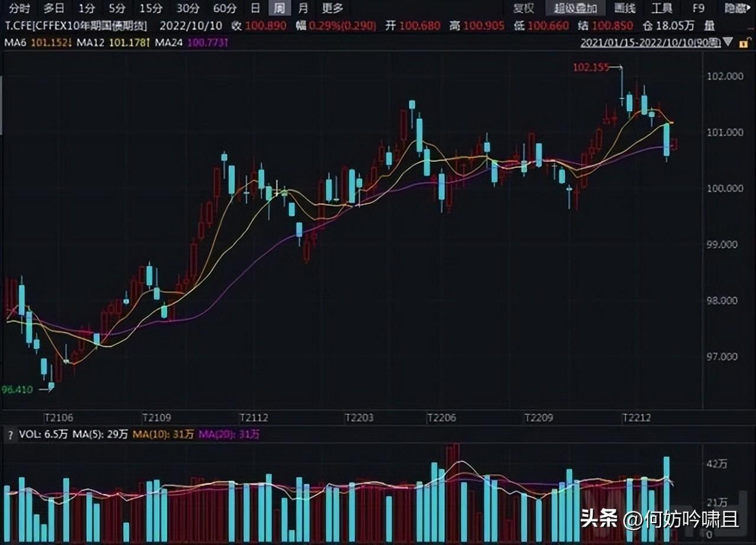Switch chart to 1分 period
756x545 pixels.
pyautogui.click(x=86, y=8)
